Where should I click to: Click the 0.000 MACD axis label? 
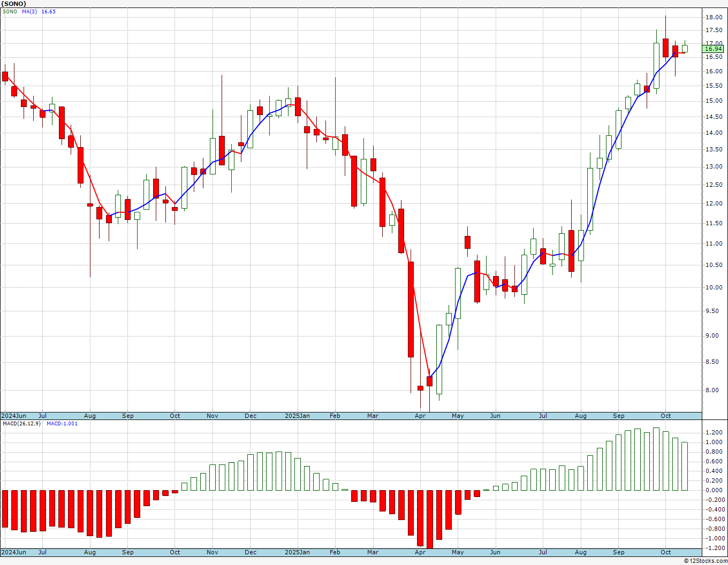[x=714, y=490]
